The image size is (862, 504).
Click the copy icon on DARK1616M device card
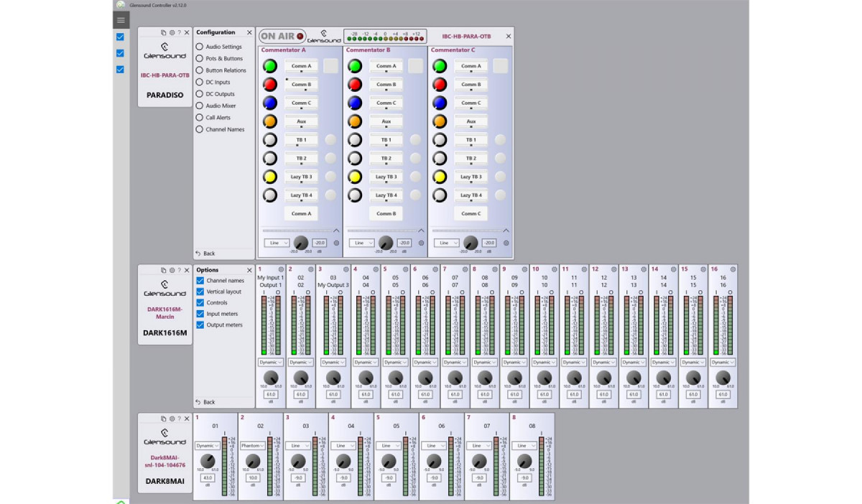click(x=164, y=270)
